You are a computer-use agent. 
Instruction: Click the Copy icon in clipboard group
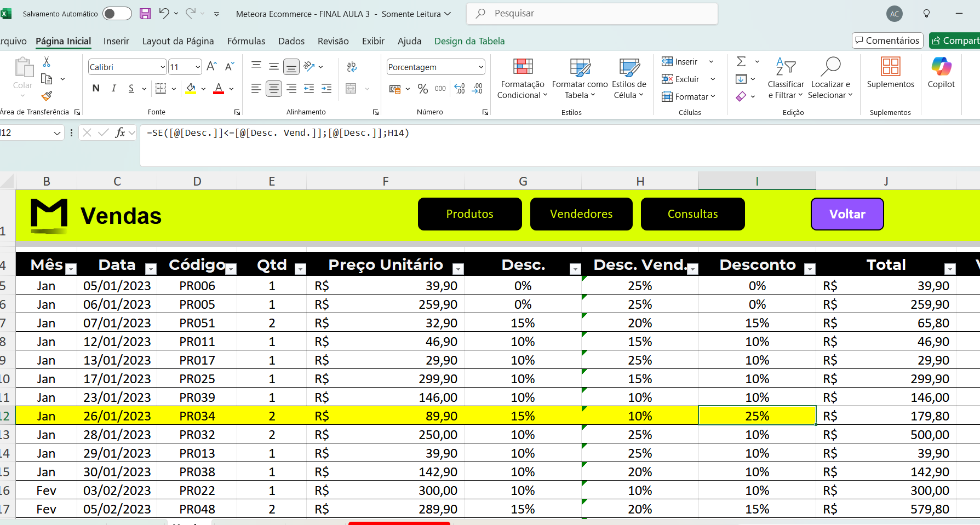coord(47,79)
